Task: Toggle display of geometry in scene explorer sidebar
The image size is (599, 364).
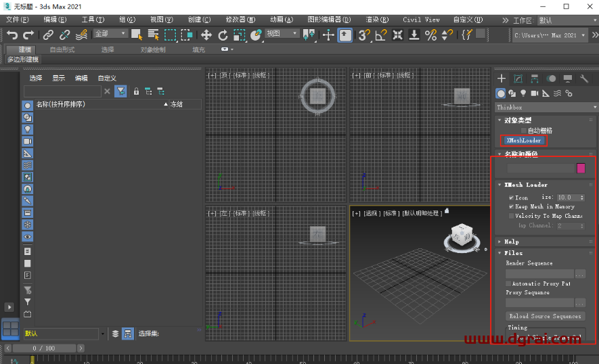Action: click(x=28, y=106)
